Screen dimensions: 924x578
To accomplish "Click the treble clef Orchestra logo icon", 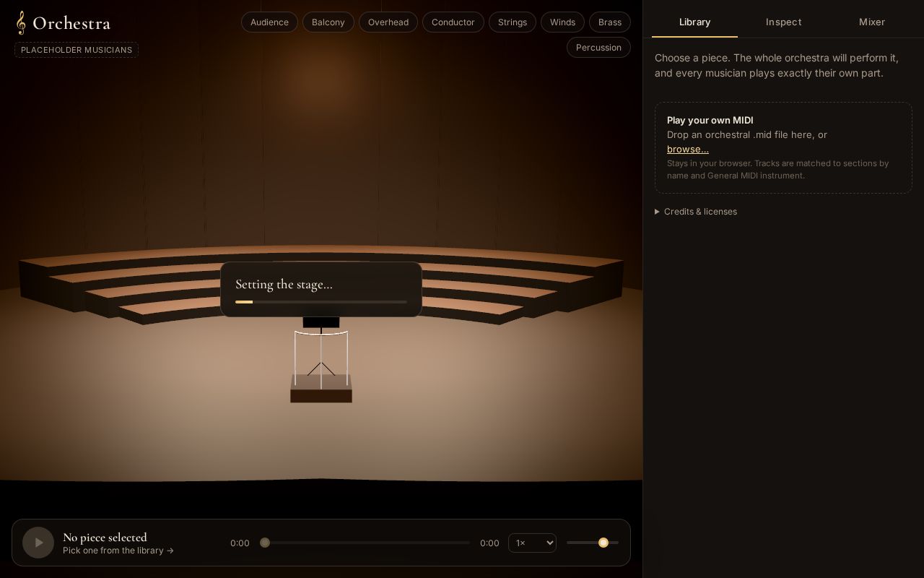I will 21,23.
